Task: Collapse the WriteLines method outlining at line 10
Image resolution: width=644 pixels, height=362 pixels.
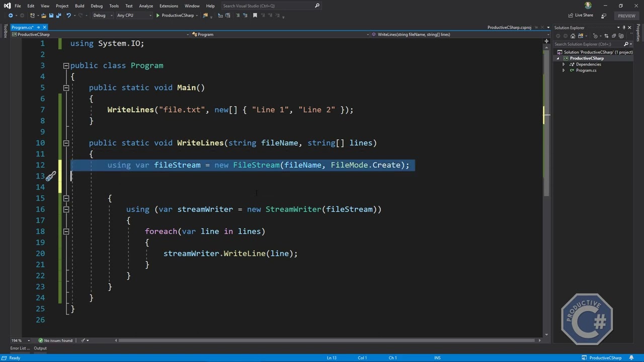Action: click(x=66, y=143)
